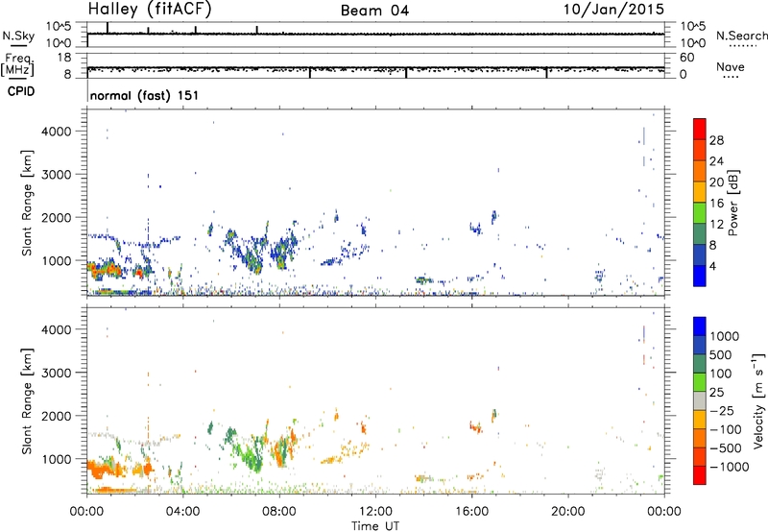Select the "Freq. [MHz]" label
This screenshot has height=532, width=768.
pos(17,65)
